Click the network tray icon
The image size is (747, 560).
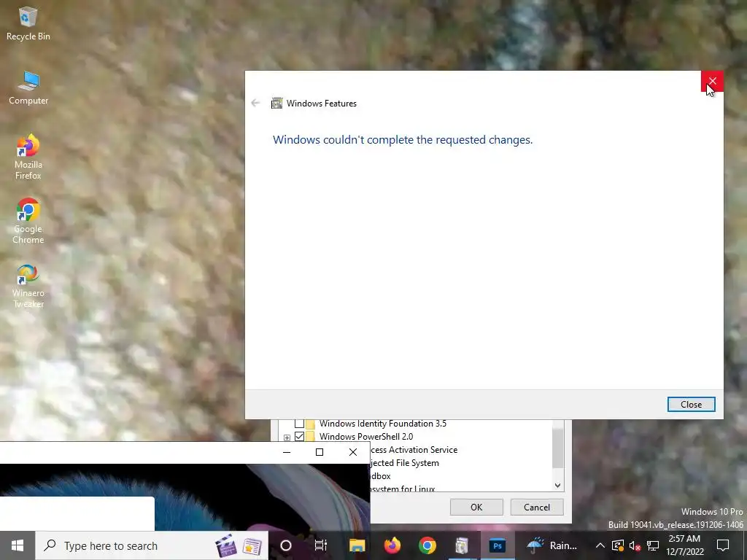(653, 545)
